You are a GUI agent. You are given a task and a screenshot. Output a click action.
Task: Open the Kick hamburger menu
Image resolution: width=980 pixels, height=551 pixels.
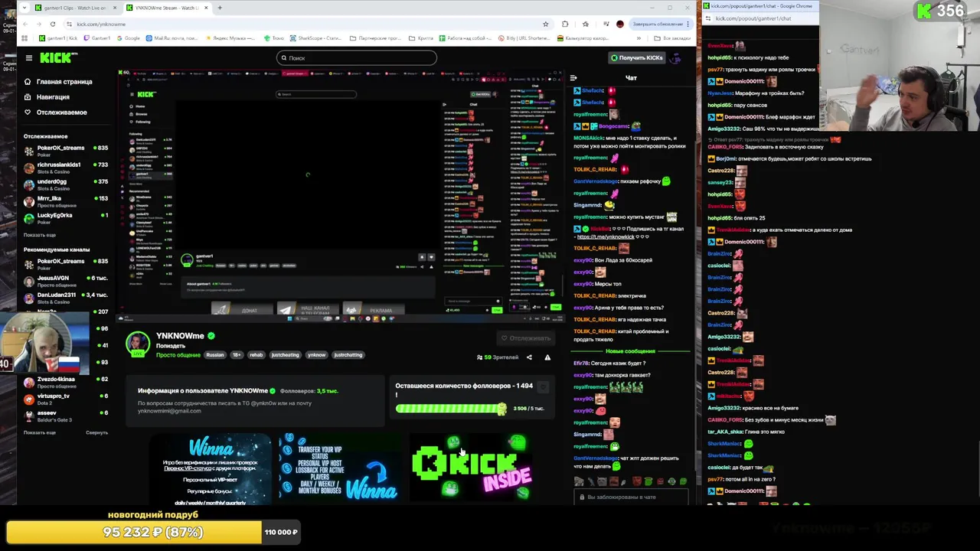(28, 58)
